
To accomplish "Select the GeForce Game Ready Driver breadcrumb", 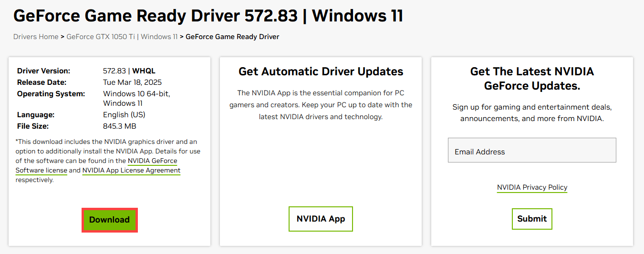I will (232, 37).
